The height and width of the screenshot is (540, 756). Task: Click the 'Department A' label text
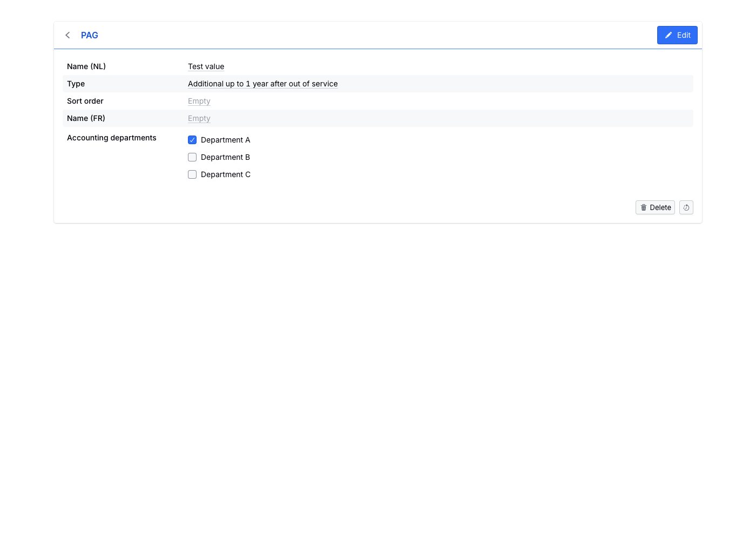pos(225,140)
